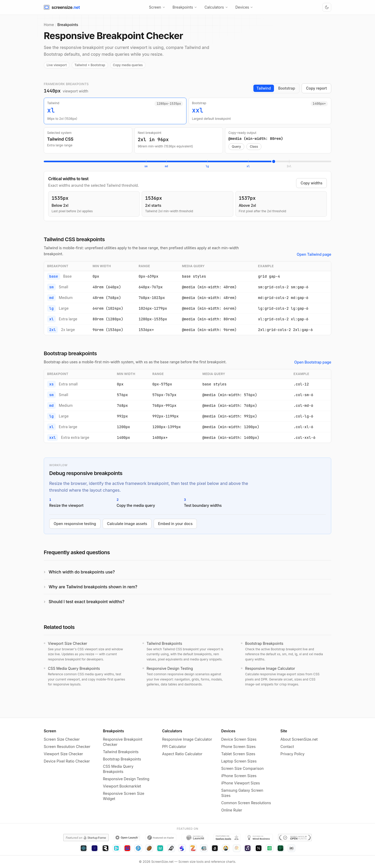Click the panda face footer icon
Screen dimensions: 375x868
coord(226,848)
